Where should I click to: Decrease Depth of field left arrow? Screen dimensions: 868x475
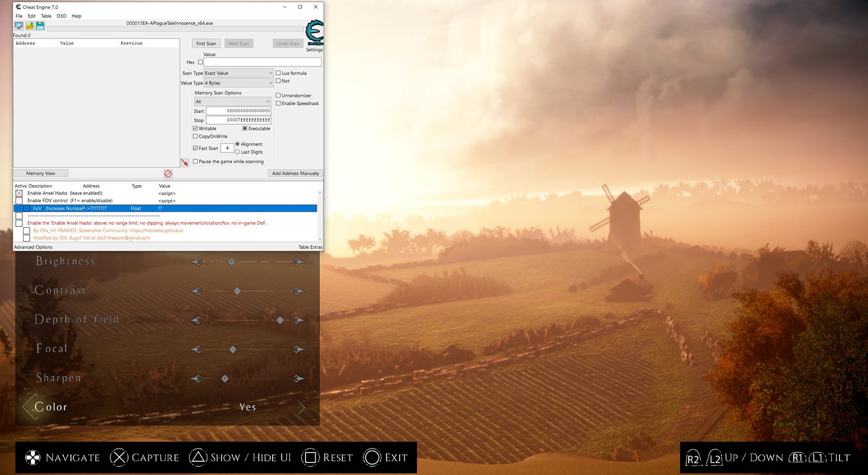pos(197,320)
